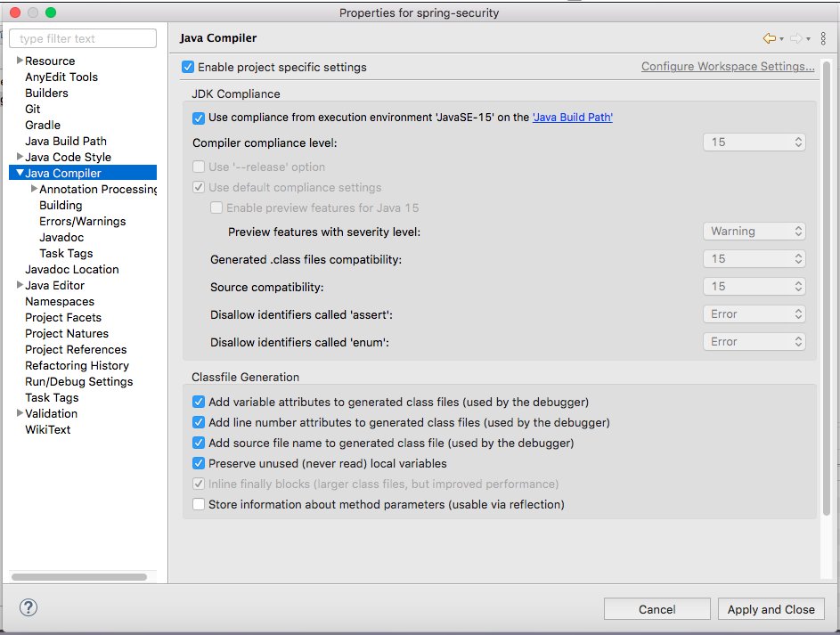Image resolution: width=840 pixels, height=635 pixels.
Task: Open the Compiler compliance level dropdown
Action: (x=754, y=142)
